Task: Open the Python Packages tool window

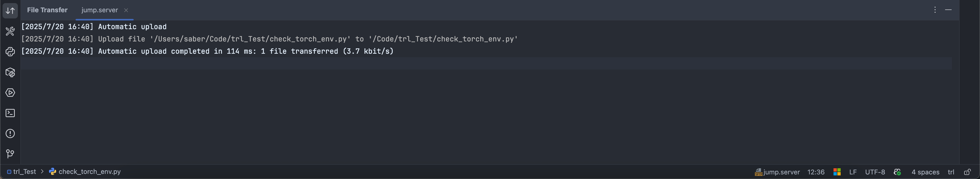Action: (x=10, y=72)
